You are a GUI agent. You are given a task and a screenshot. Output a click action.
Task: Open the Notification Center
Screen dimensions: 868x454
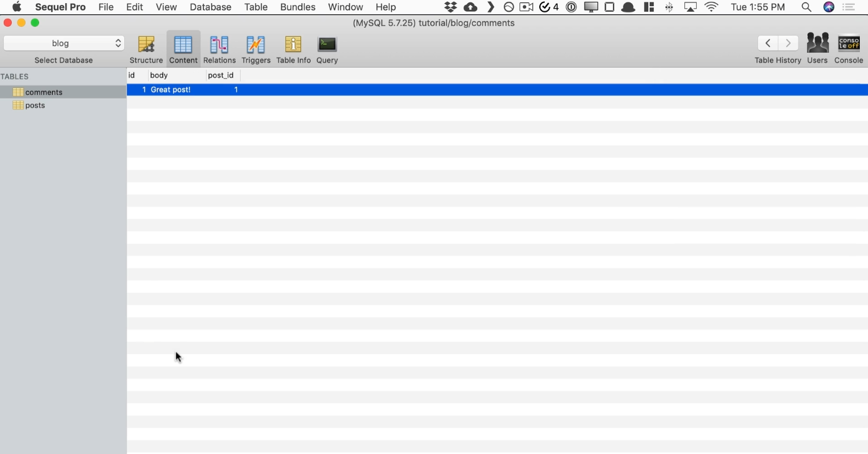(x=849, y=7)
